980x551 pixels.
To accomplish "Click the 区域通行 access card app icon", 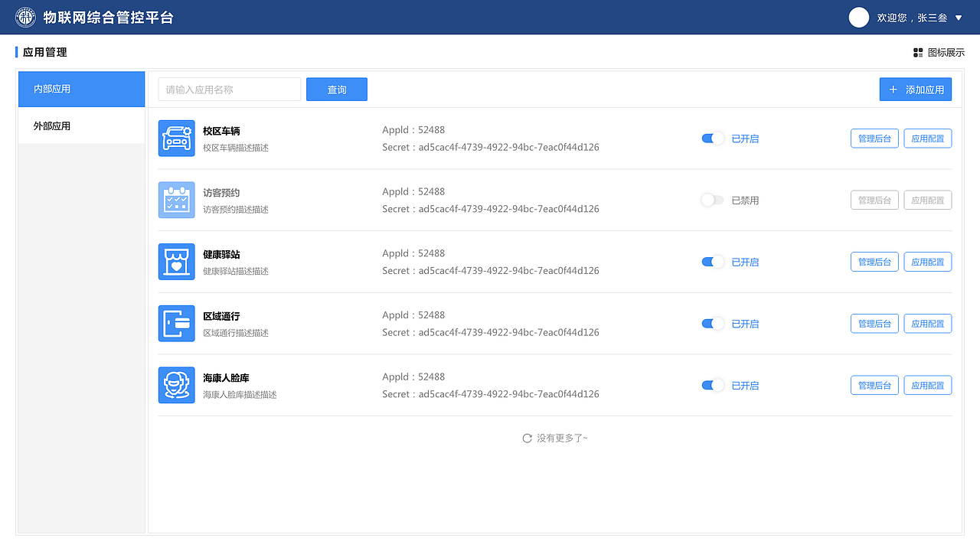I will tap(177, 324).
